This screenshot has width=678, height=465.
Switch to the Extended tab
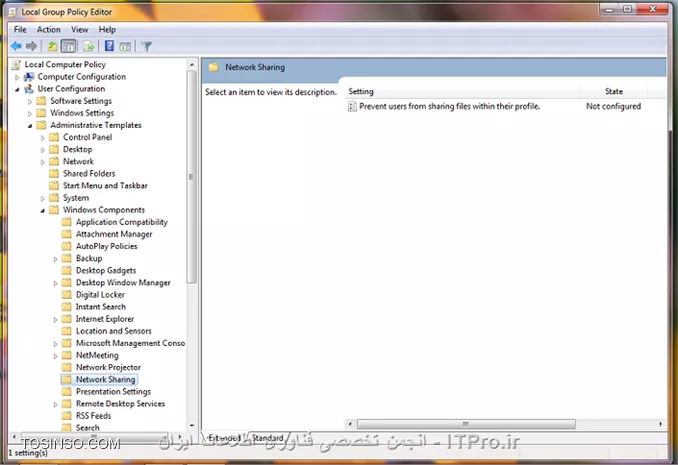tap(224, 438)
